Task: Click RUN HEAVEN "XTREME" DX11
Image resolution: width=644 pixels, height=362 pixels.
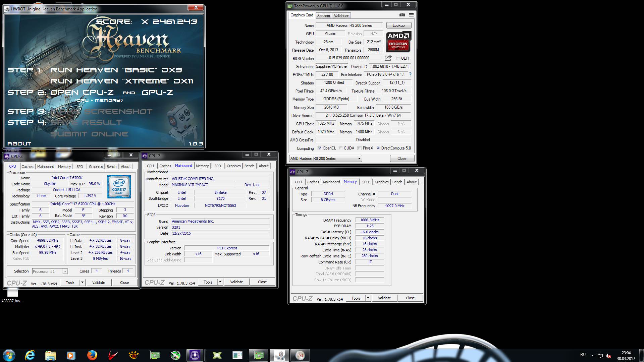Action: (x=122, y=81)
